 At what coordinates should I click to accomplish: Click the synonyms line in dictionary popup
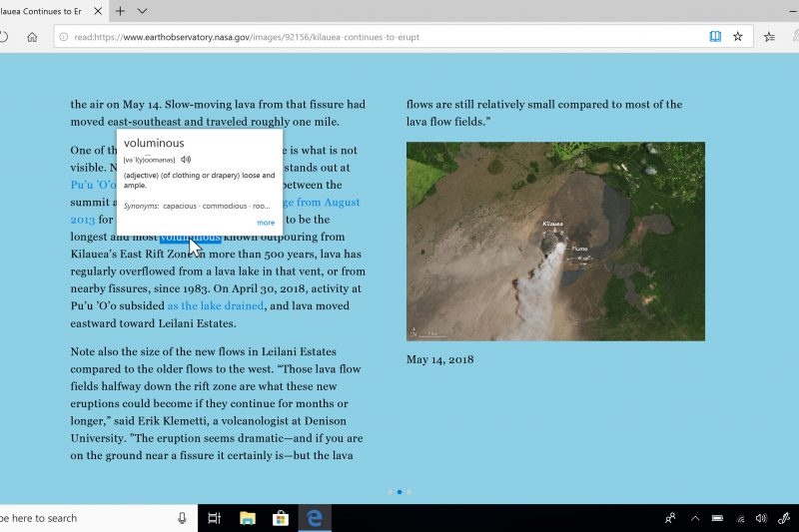click(x=197, y=206)
